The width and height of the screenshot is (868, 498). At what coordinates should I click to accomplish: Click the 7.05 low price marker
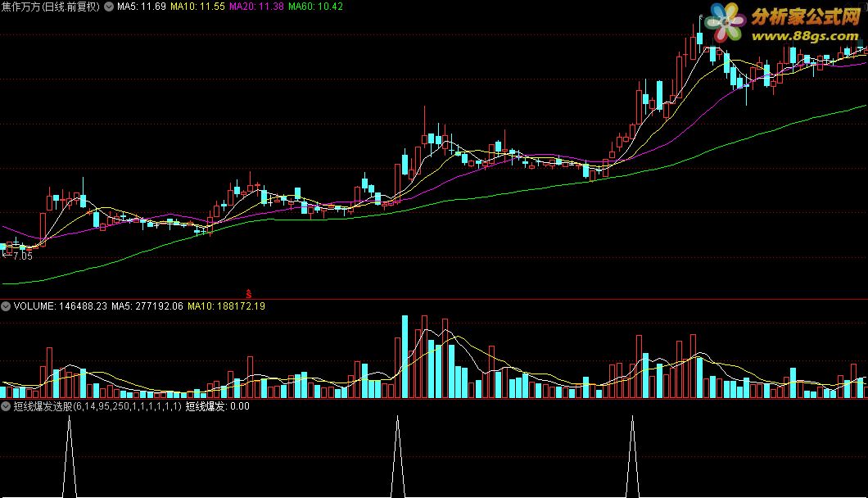[18, 256]
